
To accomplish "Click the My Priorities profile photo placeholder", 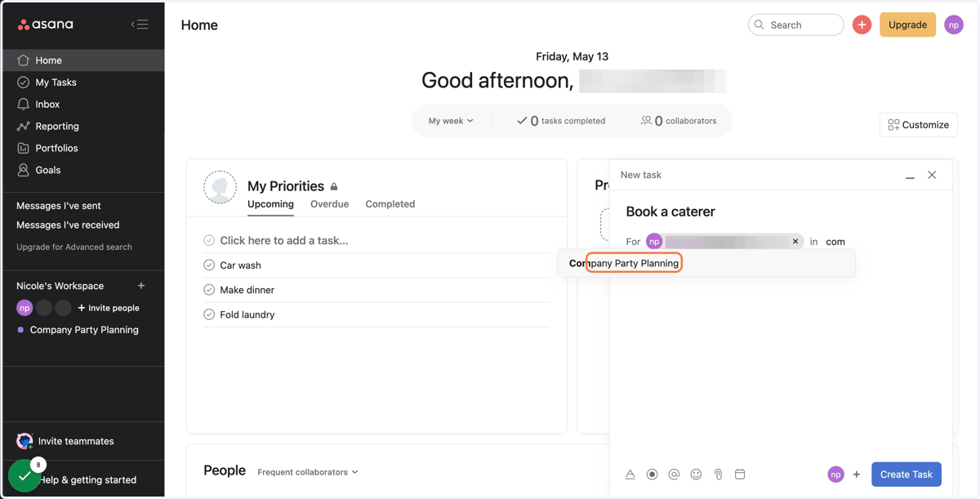I will 220,187.
